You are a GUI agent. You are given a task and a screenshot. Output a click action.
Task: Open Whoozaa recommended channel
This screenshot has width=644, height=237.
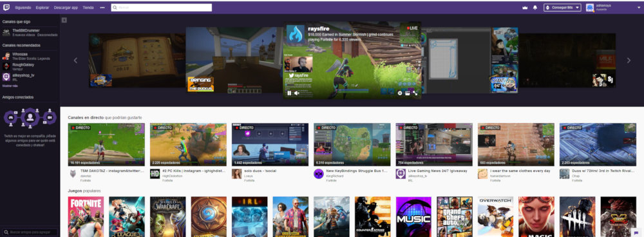pyautogui.click(x=30, y=56)
